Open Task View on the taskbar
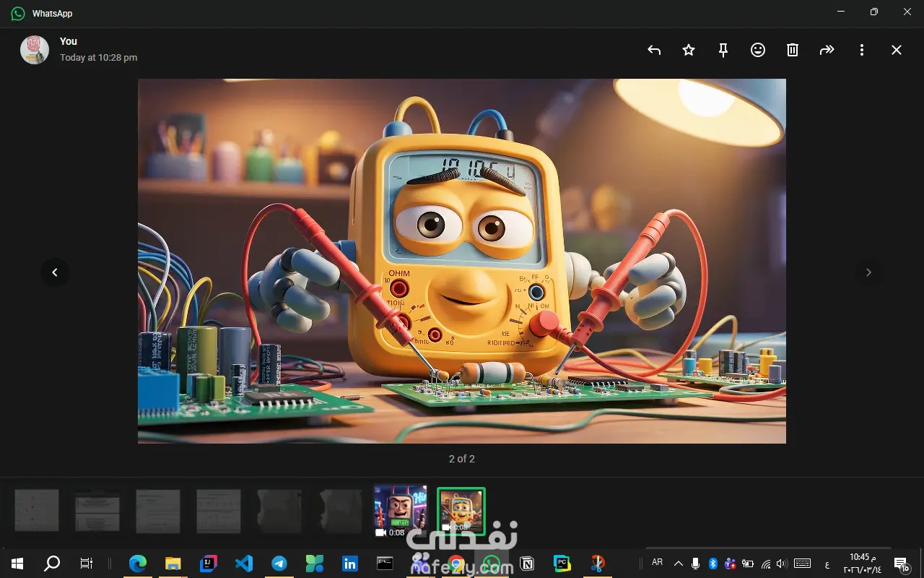Image resolution: width=924 pixels, height=578 pixels. (87, 564)
